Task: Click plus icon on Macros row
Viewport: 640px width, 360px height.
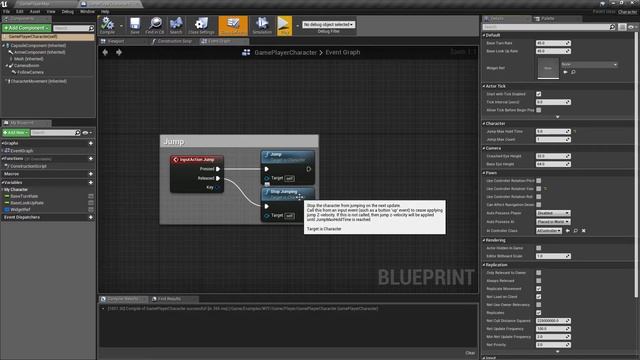Action: click(x=91, y=174)
